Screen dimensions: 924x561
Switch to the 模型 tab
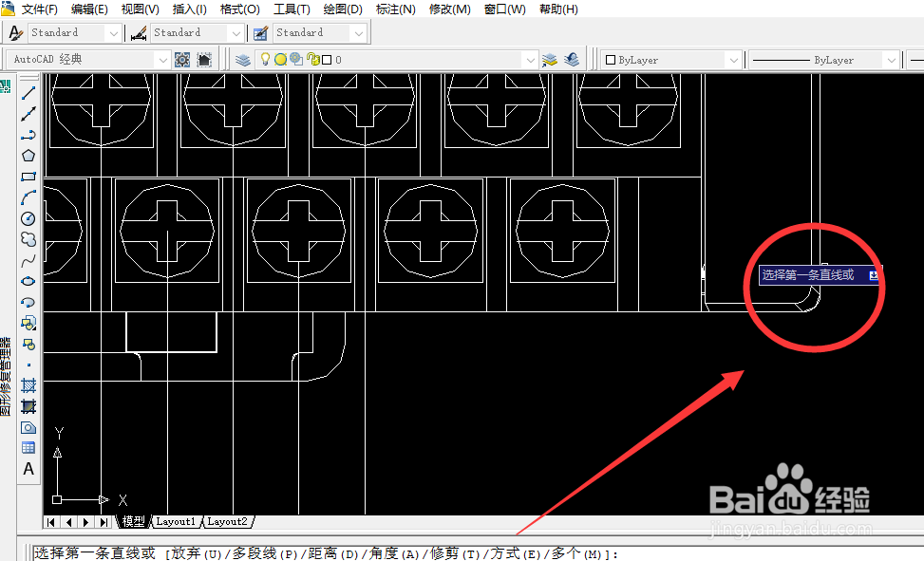point(133,521)
